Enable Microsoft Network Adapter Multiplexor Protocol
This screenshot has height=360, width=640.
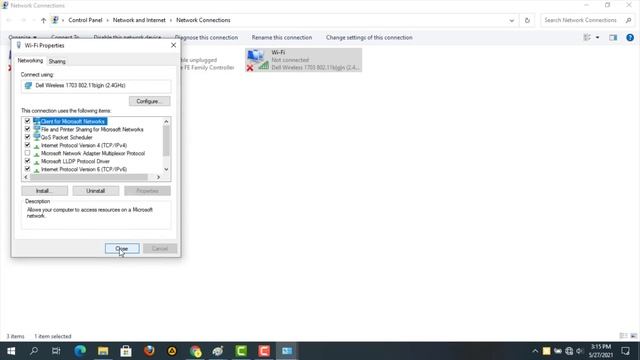point(27,153)
